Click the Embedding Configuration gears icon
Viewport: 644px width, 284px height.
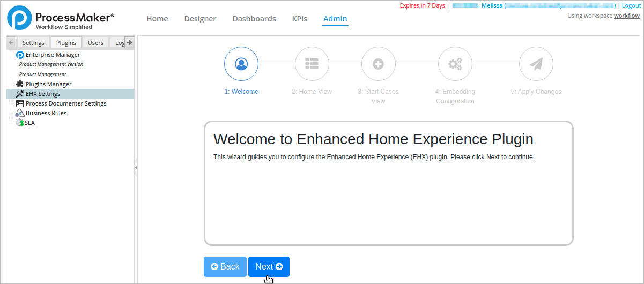(x=455, y=64)
